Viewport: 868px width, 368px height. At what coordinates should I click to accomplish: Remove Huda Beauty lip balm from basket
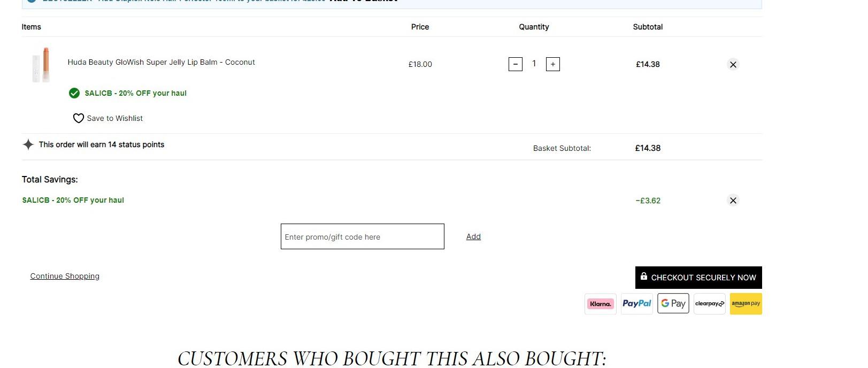point(733,64)
